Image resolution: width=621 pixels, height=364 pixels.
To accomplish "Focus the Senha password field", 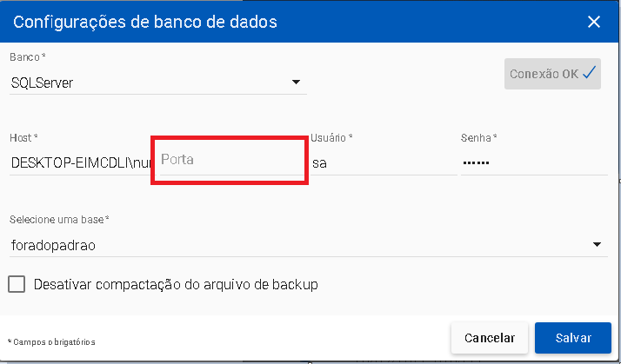I will pos(533,162).
